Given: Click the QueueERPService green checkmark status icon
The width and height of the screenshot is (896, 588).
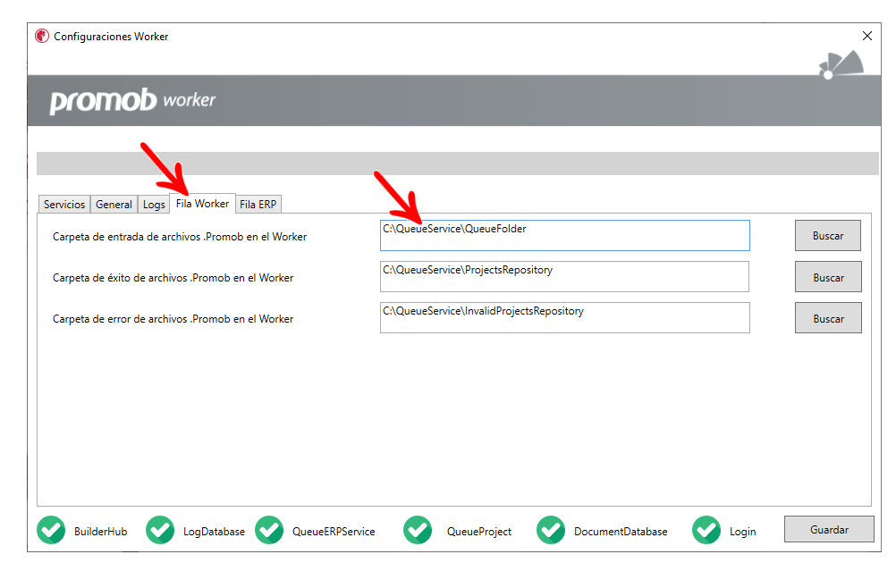Looking at the screenshot, I should [x=269, y=530].
